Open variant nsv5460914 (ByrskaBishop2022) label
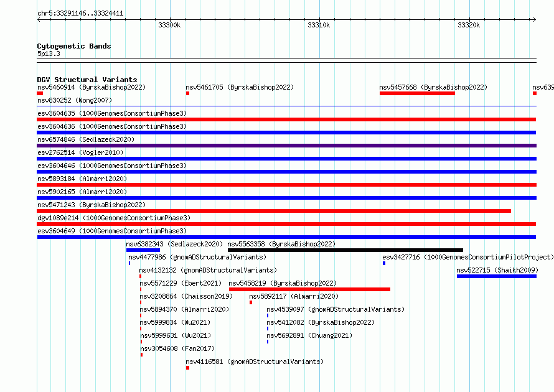The image size is (554, 392). 92,87
